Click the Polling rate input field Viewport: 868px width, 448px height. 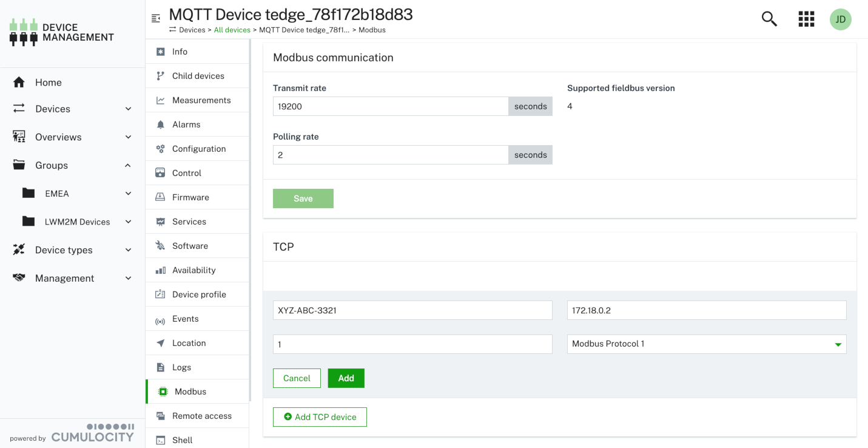(x=390, y=155)
